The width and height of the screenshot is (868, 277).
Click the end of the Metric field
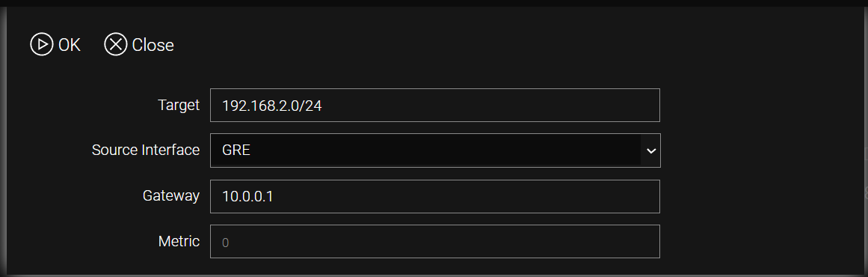pyautogui.click(x=647, y=241)
